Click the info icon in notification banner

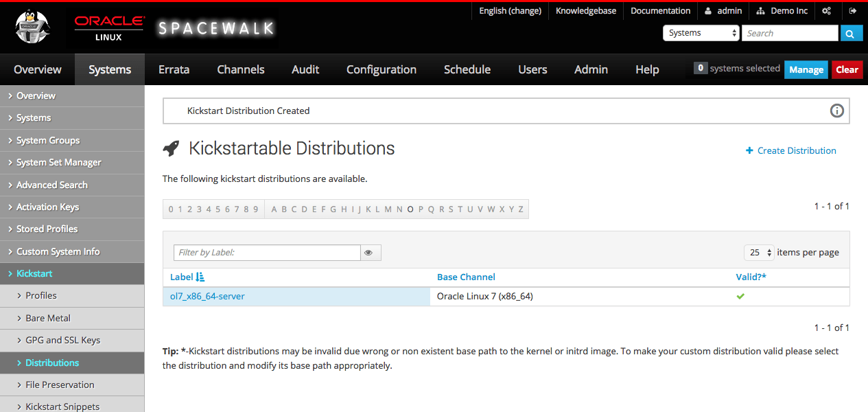pos(836,111)
